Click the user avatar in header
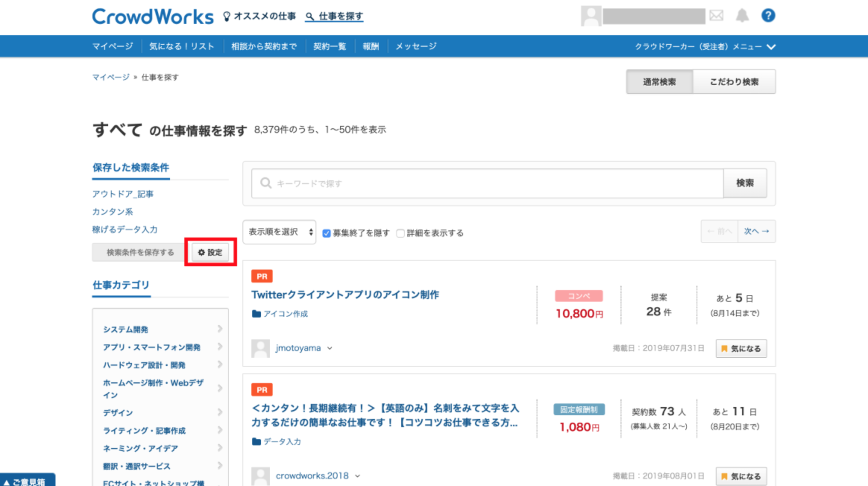Viewport: 868px width, 486px height. click(x=591, y=16)
